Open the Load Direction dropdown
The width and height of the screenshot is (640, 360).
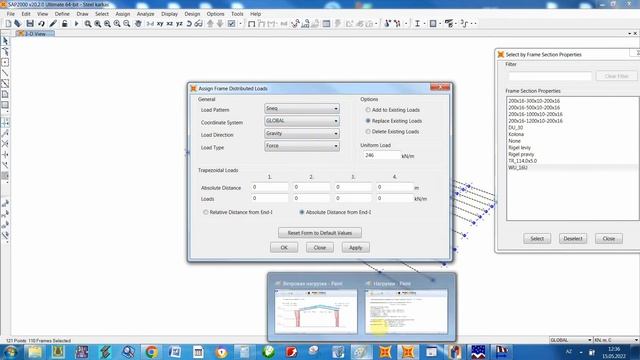pyautogui.click(x=302, y=133)
